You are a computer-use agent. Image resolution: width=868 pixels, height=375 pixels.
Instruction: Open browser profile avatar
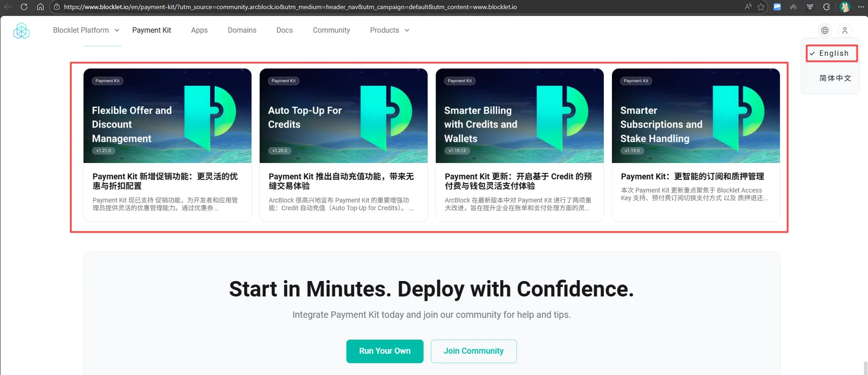click(845, 7)
